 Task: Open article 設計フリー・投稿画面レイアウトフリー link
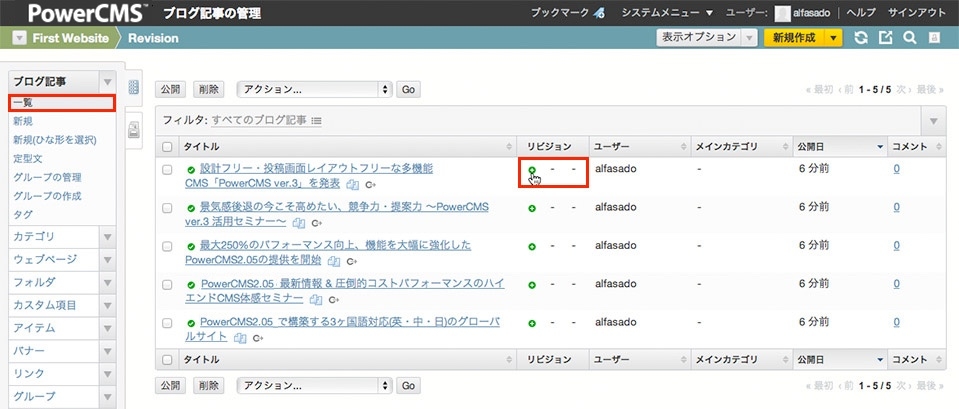pos(309,175)
